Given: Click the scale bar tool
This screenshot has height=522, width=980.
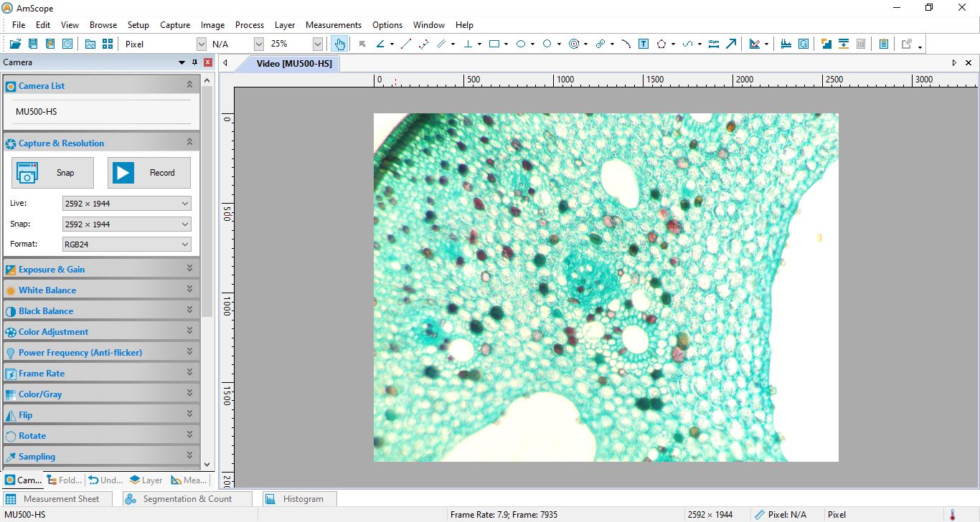Looking at the screenshot, I should [x=714, y=44].
